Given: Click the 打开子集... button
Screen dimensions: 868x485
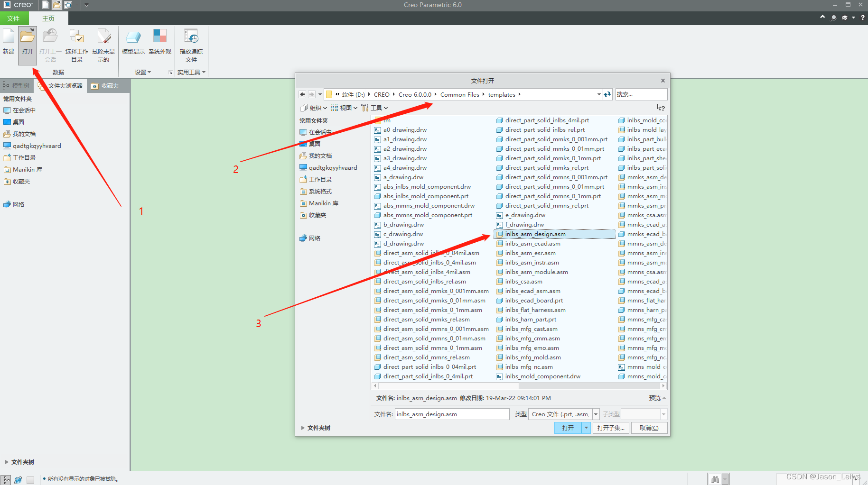Looking at the screenshot, I should [611, 428].
